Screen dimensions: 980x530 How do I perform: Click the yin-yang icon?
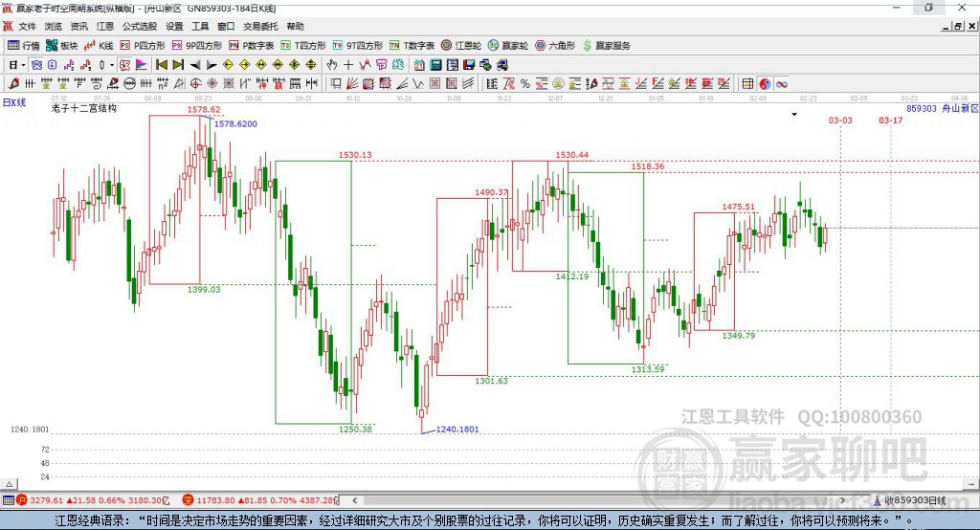pos(765,84)
